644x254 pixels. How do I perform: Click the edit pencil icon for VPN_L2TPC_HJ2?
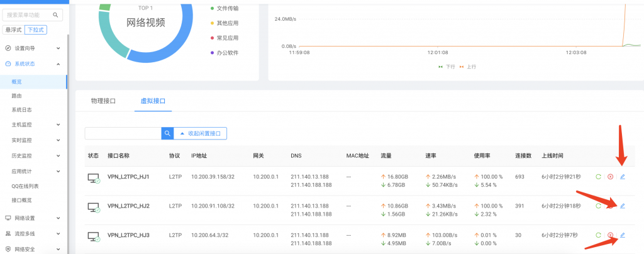pyautogui.click(x=623, y=206)
